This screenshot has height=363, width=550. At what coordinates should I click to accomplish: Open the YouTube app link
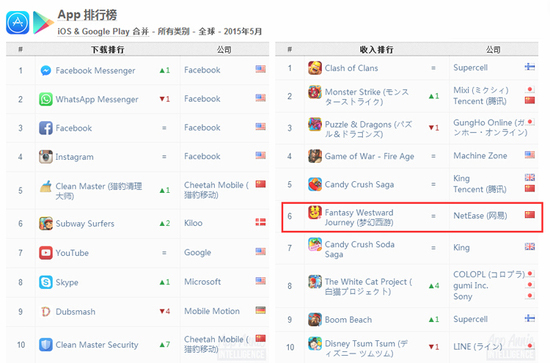[72, 253]
